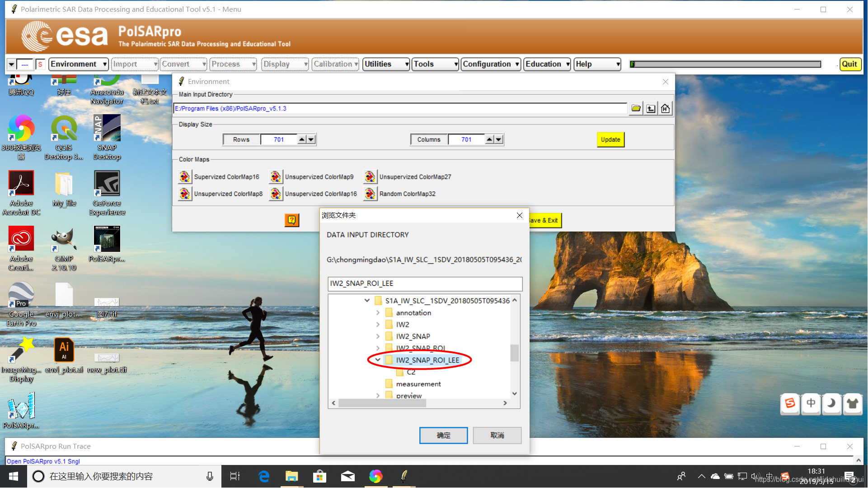Select the Rows value input field
Screen dimensions: 868x488
click(278, 139)
